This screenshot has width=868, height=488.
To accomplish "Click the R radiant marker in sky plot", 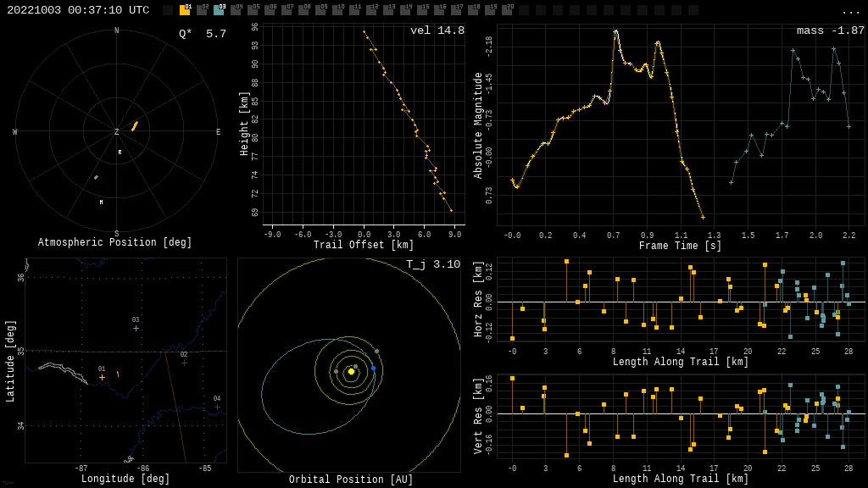I will pyautogui.click(x=120, y=152).
